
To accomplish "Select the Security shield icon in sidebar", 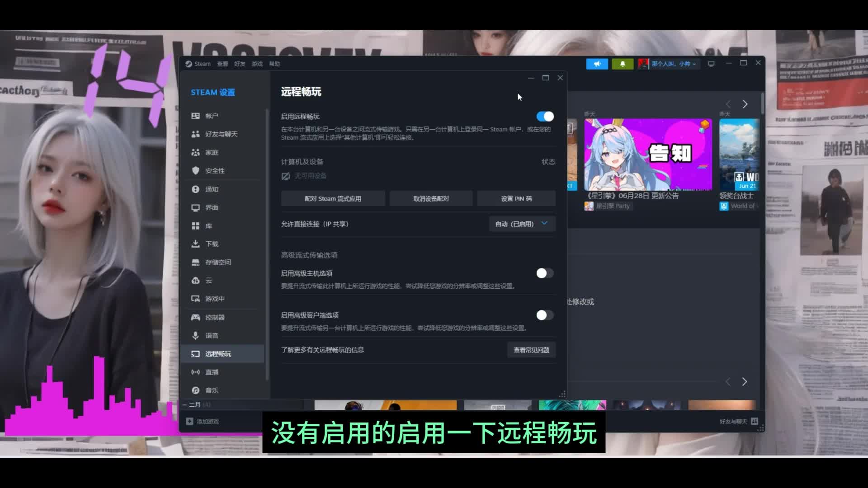I will click(x=195, y=171).
